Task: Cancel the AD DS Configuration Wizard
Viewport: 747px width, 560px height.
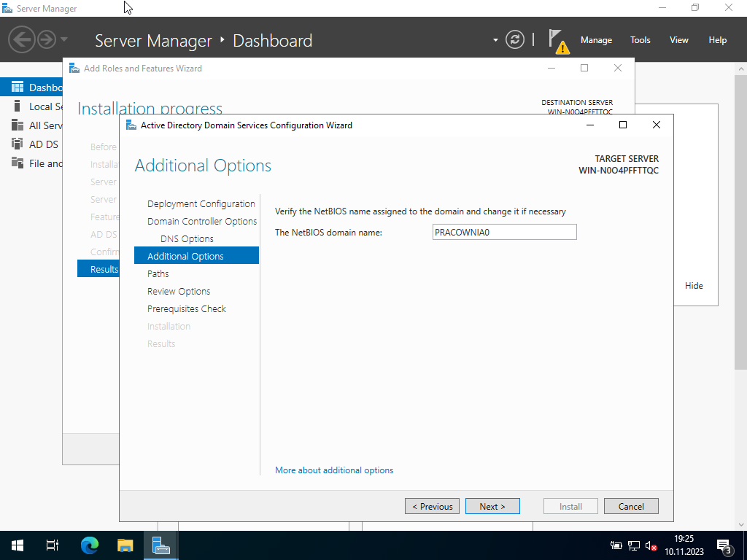Action: coord(631,506)
